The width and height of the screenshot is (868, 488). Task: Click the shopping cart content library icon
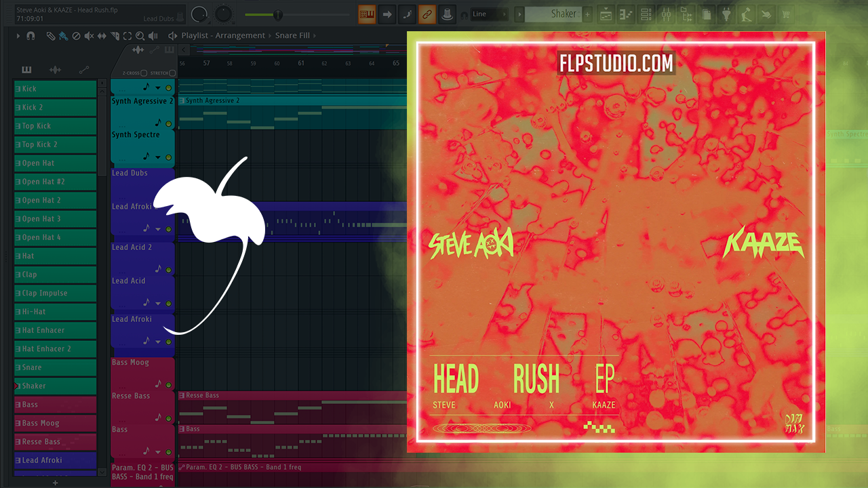coord(787,14)
